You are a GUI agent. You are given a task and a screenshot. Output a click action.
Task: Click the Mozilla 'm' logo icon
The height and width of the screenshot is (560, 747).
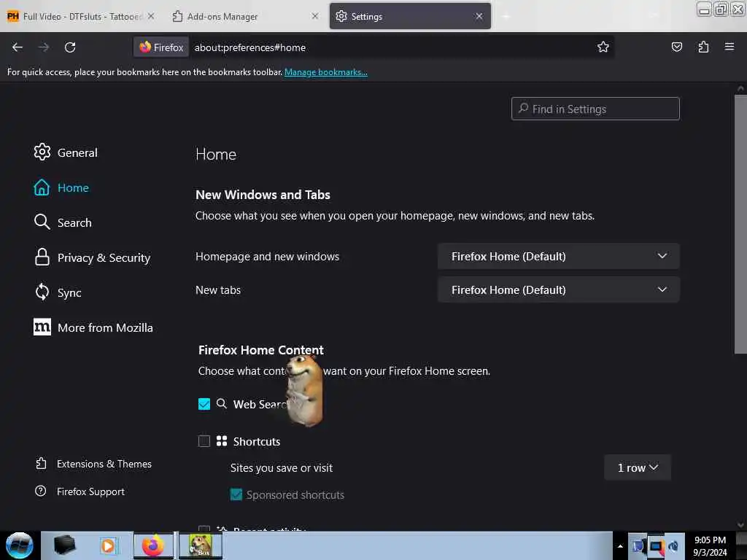42,327
